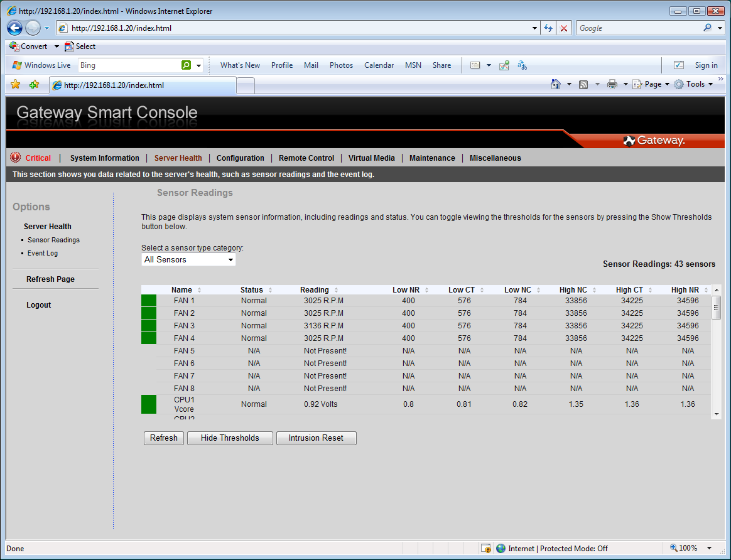
Task: Click the Logout sidebar link
Action: coord(39,304)
